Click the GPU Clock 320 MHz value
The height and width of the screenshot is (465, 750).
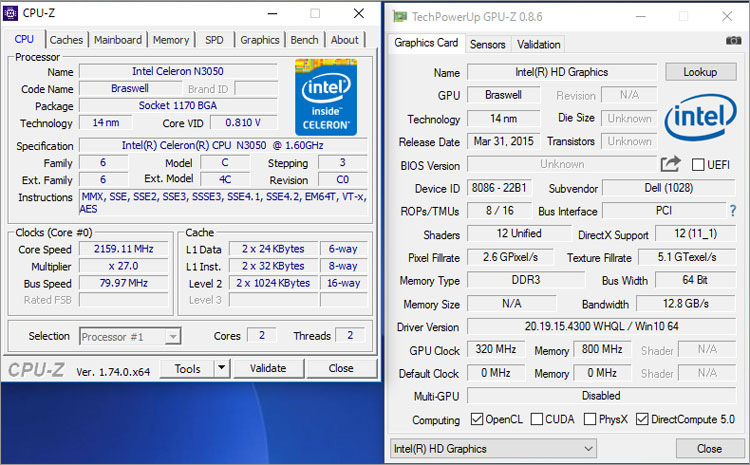[x=496, y=349]
